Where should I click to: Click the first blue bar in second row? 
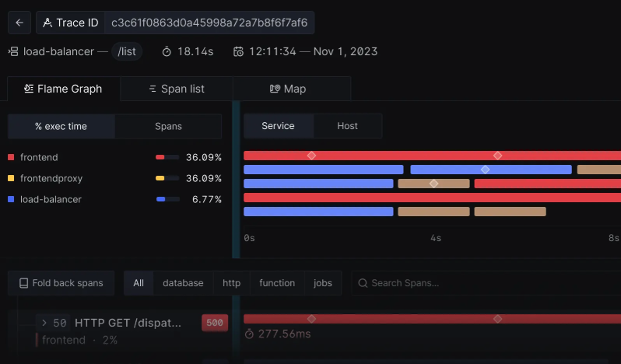pos(324,170)
